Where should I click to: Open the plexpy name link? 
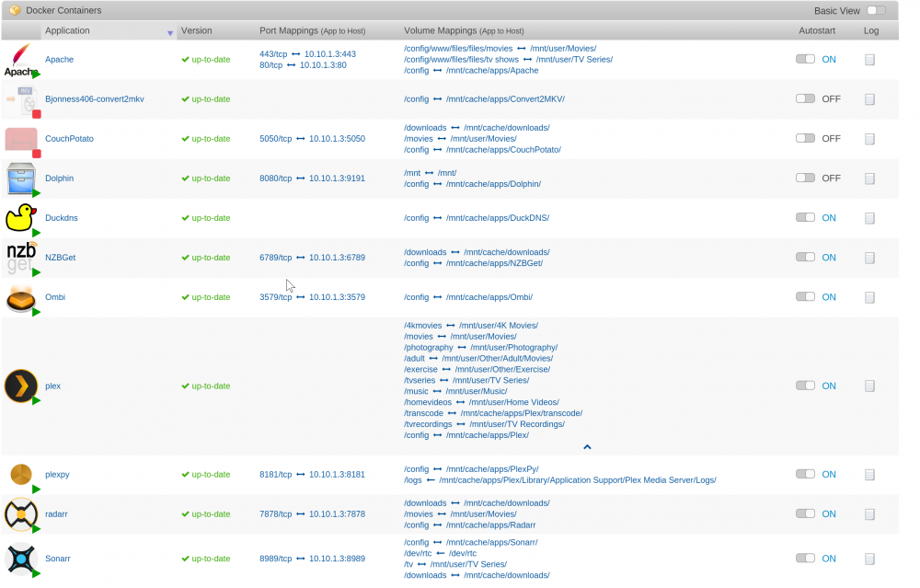coord(57,474)
